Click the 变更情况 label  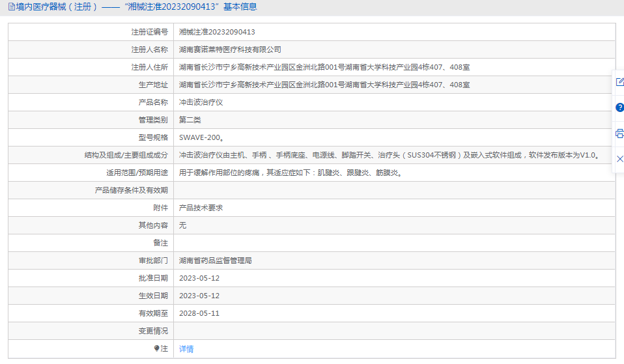tap(153, 331)
